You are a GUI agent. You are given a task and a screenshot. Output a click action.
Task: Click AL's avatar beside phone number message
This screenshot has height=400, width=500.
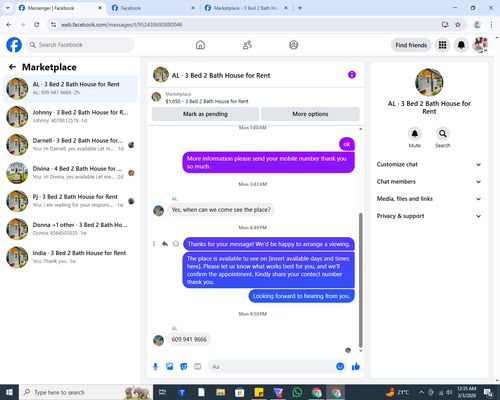point(159,340)
